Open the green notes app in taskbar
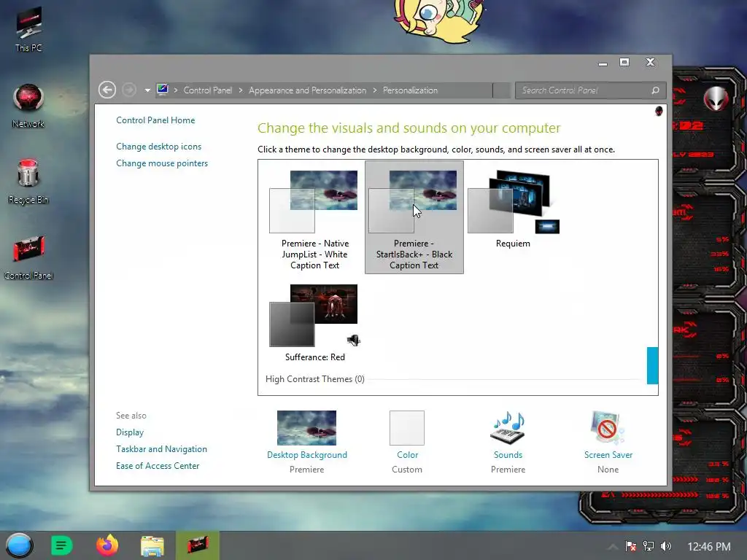The width and height of the screenshot is (747, 560). [x=61, y=545]
